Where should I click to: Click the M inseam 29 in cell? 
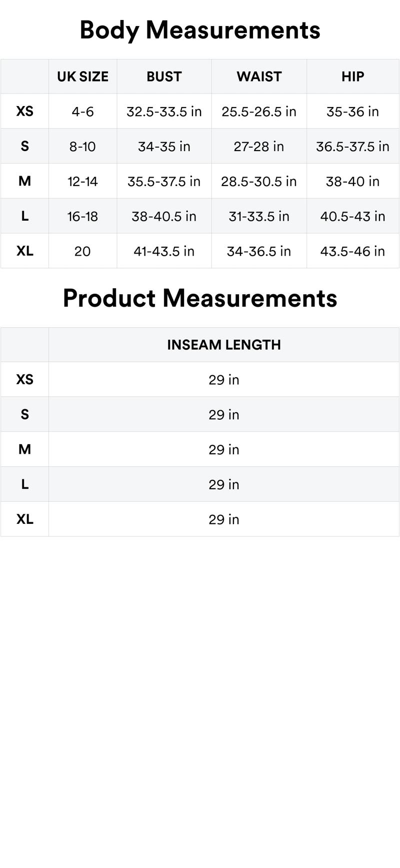pyautogui.click(x=224, y=449)
